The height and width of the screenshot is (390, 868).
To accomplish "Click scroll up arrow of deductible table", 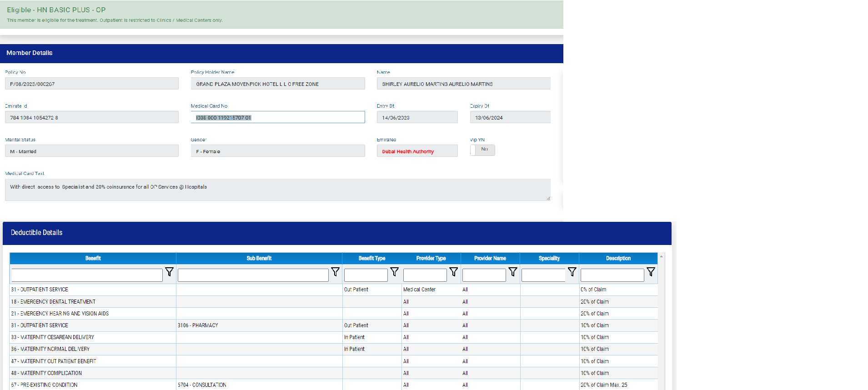I will point(661,257).
